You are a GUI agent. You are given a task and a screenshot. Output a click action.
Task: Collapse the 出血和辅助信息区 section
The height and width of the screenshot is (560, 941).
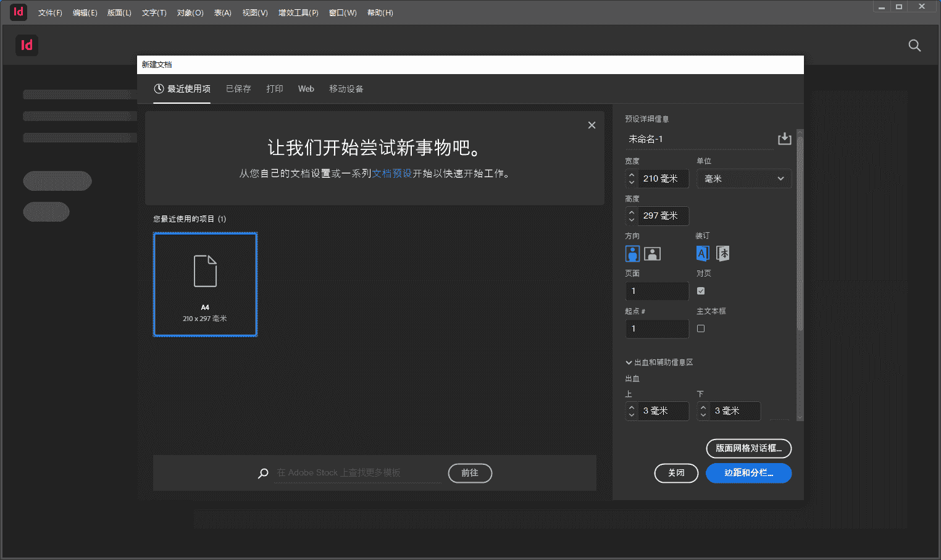[629, 362]
